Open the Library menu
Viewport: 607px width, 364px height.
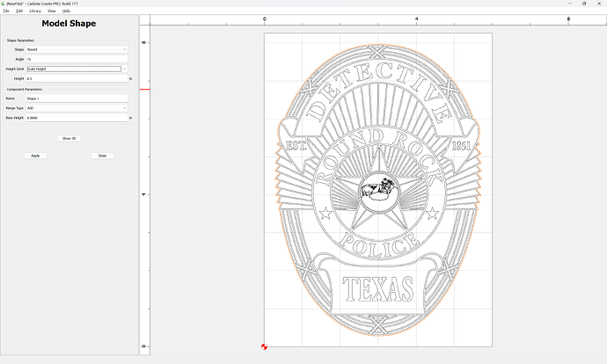coord(35,11)
